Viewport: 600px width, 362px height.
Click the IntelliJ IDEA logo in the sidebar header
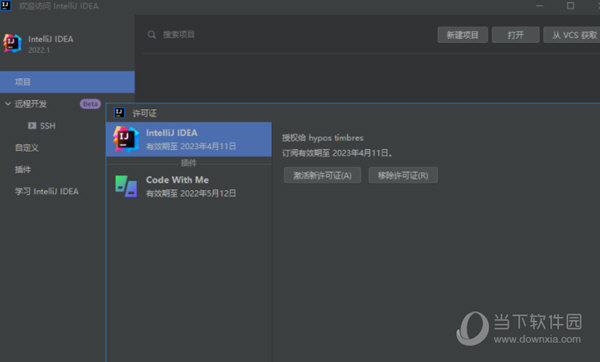point(12,43)
